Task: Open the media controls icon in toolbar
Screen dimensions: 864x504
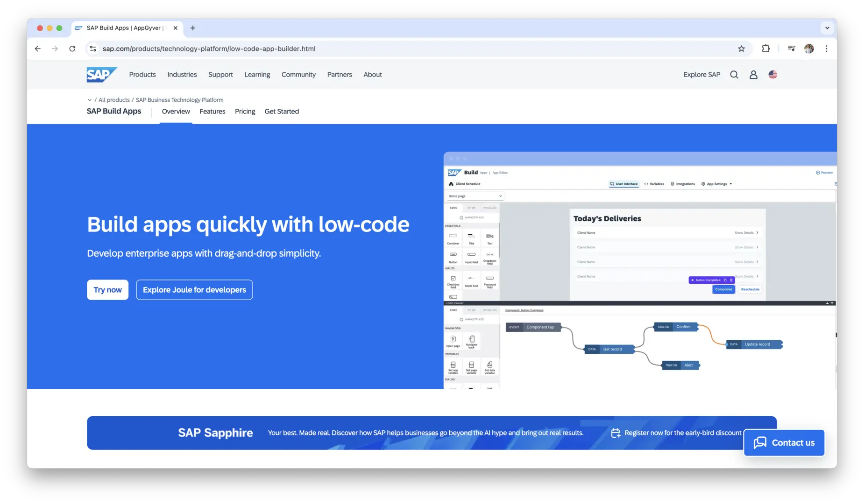Action: pos(791,49)
